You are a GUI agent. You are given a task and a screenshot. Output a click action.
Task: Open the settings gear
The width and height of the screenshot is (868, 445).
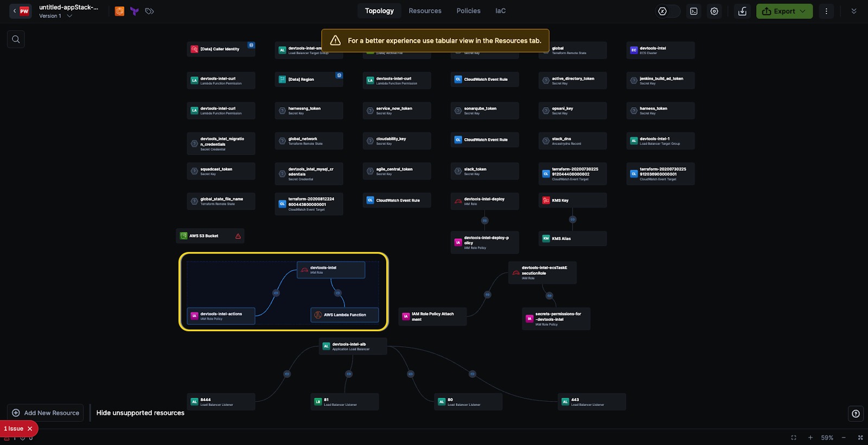tap(714, 11)
